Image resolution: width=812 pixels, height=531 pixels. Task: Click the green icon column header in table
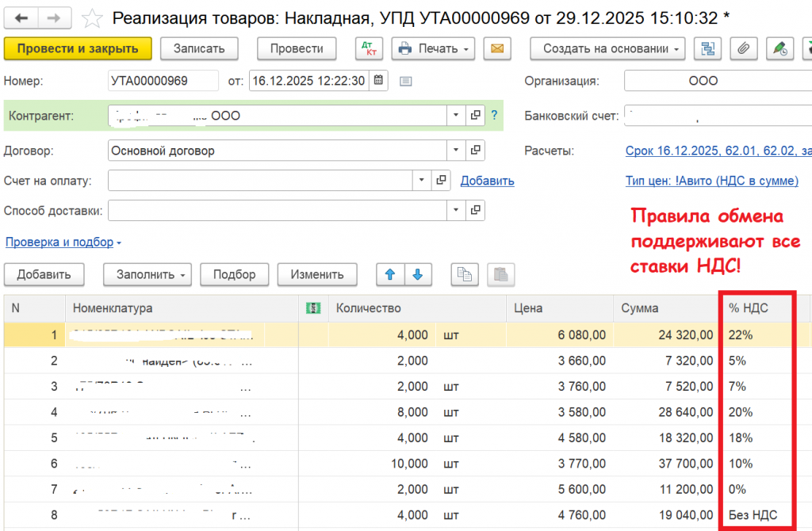[313, 308]
